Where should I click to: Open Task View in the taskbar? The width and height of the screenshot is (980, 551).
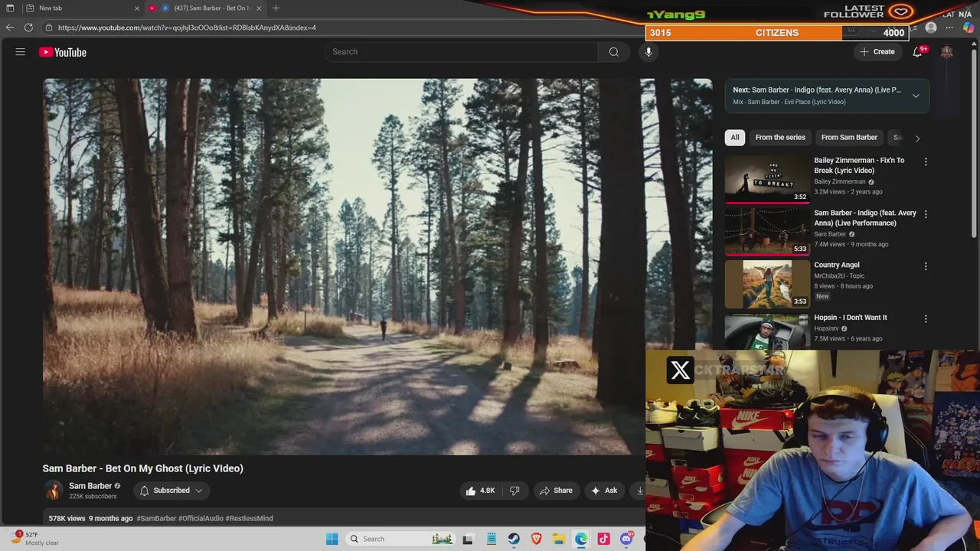pyautogui.click(x=468, y=539)
